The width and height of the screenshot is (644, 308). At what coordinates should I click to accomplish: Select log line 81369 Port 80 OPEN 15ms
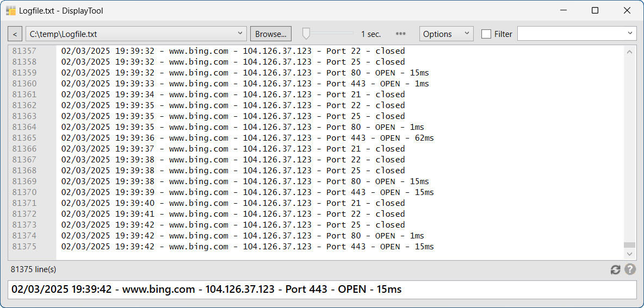(245, 181)
